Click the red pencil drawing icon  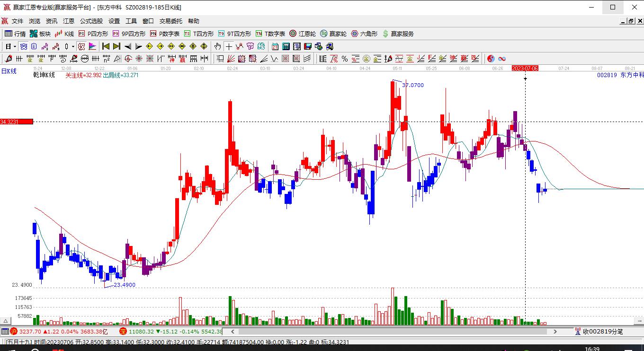(x=8, y=59)
